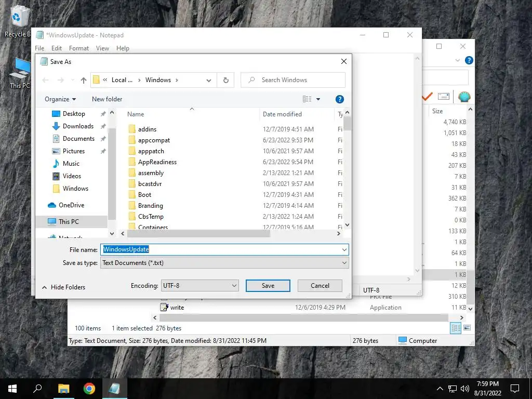532x399 pixels.
Task: Click the horizontal scrollbar in file list
Action: click(x=198, y=233)
